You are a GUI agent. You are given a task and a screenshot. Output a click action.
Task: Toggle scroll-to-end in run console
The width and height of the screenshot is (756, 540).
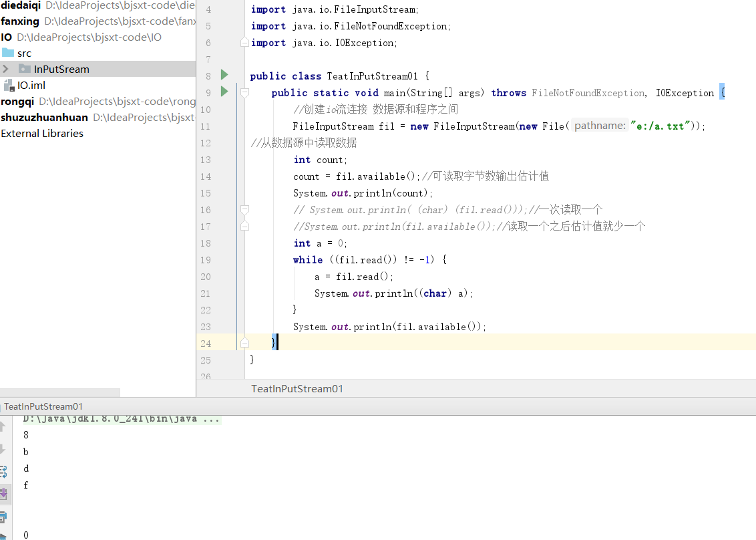tap(3, 494)
